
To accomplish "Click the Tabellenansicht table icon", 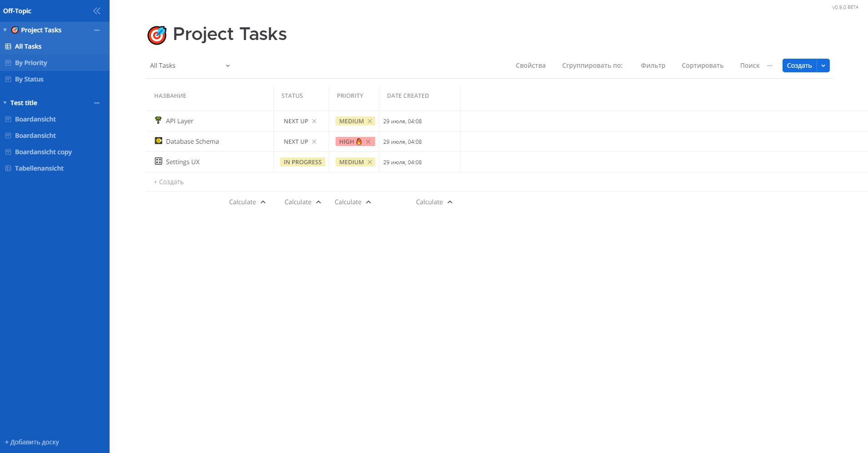I will (x=7, y=168).
